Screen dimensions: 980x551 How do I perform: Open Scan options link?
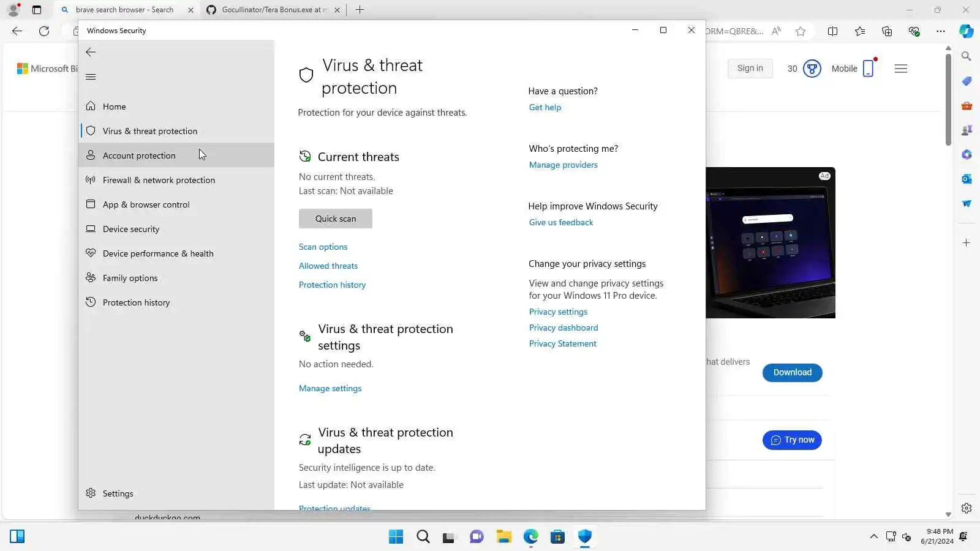click(323, 247)
